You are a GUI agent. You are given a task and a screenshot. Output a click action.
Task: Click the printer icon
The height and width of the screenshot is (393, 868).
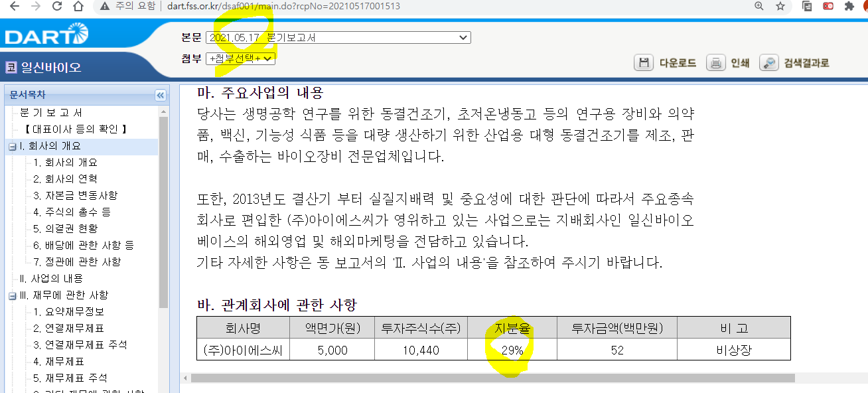(x=715, y=63)
